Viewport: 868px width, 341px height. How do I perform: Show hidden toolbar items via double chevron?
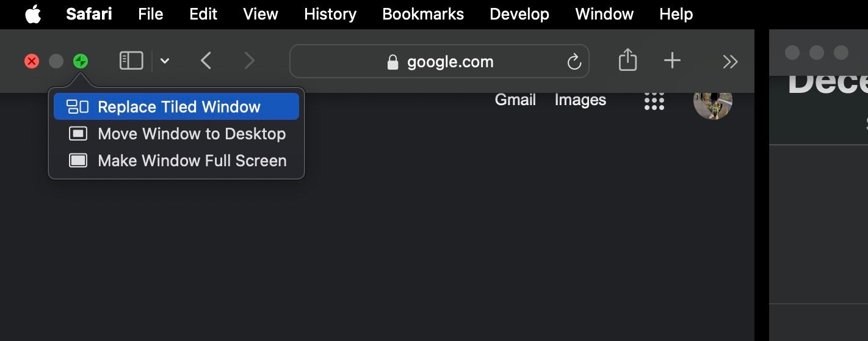click(x=730, y=61)
